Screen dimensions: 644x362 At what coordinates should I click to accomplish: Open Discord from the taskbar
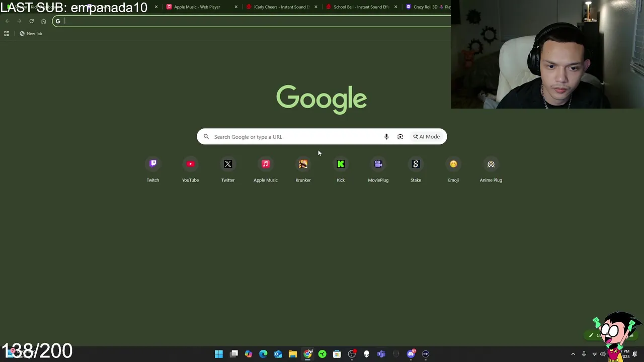(x=411, y=354)
